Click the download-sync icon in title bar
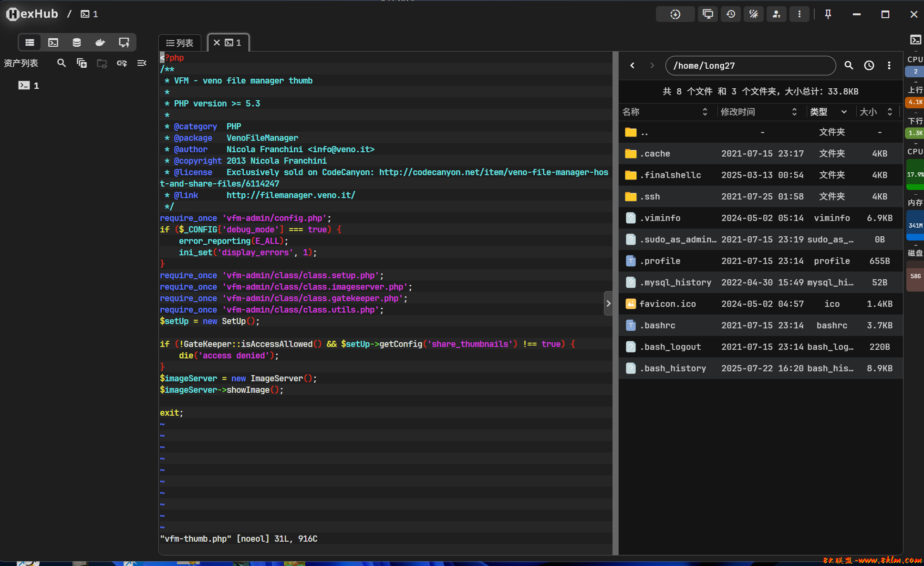The image size is (924, 566). [675, 14]
